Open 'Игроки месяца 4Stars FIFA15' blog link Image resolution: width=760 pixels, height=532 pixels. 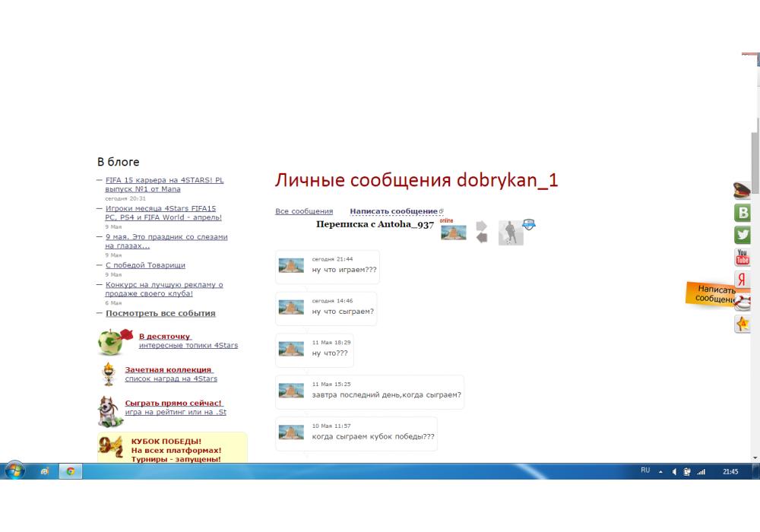[163, 213]
